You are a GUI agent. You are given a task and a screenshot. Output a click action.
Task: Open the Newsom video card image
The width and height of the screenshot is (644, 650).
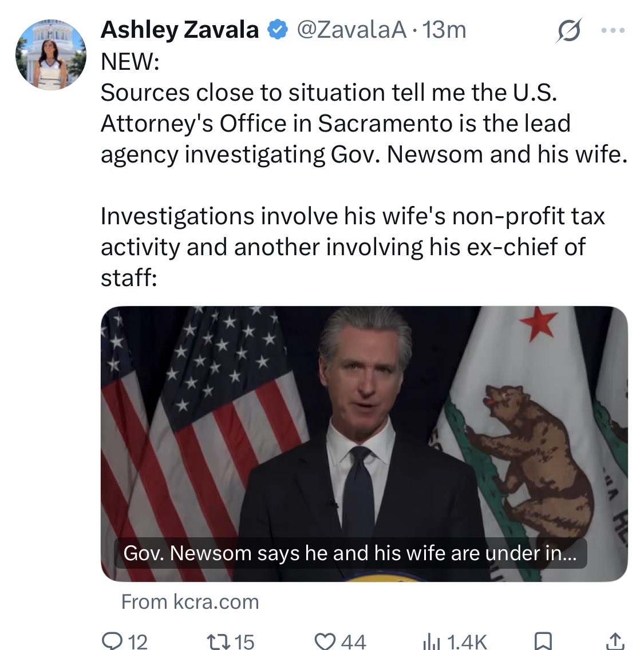coord(364,443)
